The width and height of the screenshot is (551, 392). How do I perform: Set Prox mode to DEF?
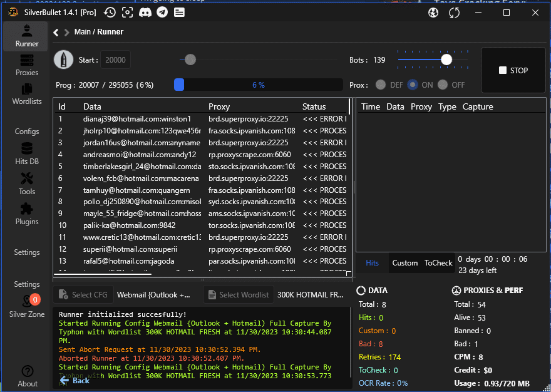click(381, 85)
